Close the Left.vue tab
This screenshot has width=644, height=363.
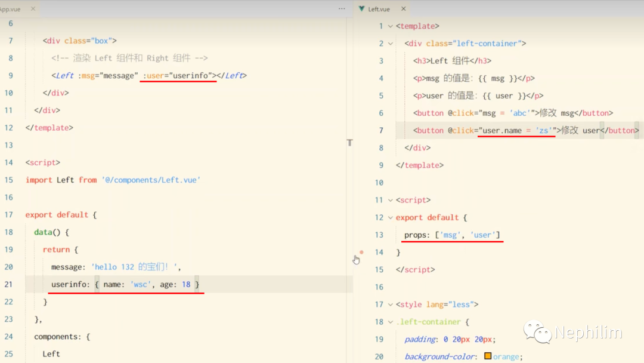click(404, 9)
